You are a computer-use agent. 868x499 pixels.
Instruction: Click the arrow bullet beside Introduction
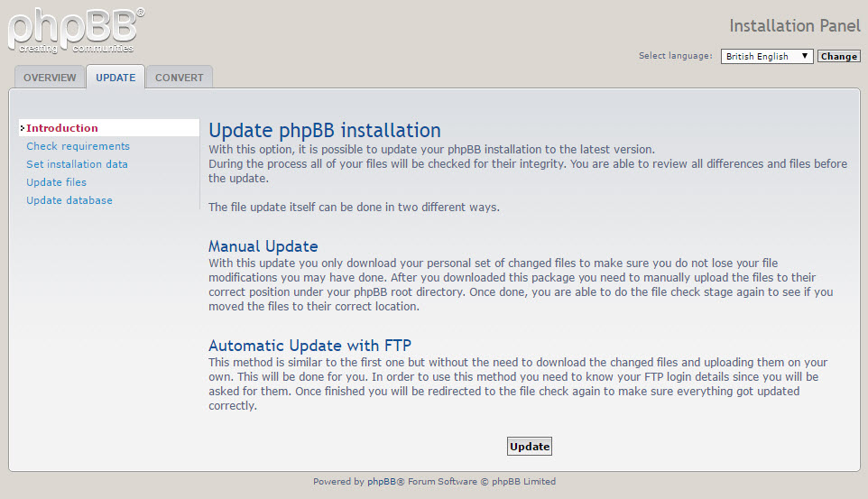tap(22, 128)
